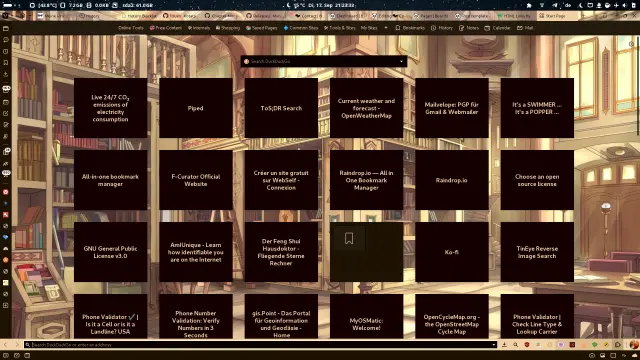Screen dimensions: 640x360
Task: Click the address bar input field
Action: point(260,345)
